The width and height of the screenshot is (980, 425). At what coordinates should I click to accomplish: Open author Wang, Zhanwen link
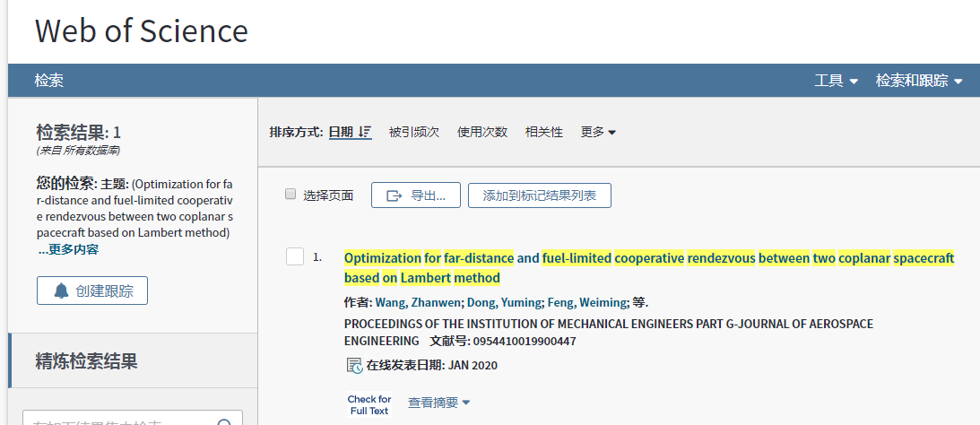click(417, 302)
